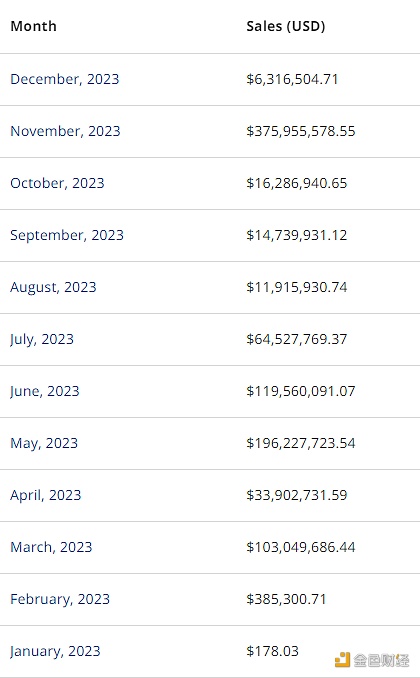Image resolution: width=420 pixels, height=678 pixels.
Task: Open the December, 2023 month link
Action: coord(64,79)
